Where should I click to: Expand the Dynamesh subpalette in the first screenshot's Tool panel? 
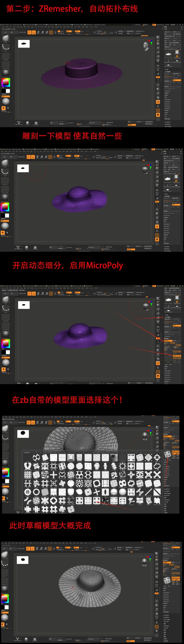click(167, 104)
